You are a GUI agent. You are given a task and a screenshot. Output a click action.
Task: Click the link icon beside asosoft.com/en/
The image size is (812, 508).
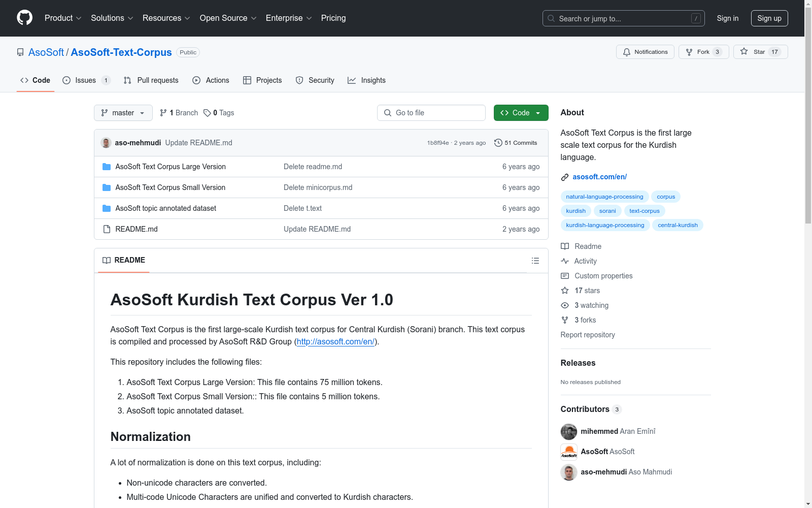tap(565, 177)
